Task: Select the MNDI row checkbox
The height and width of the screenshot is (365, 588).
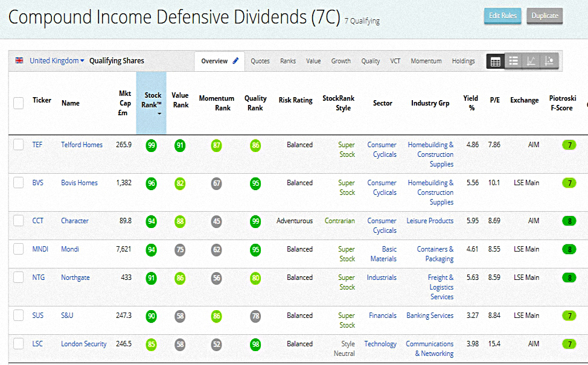Action: 18,249
